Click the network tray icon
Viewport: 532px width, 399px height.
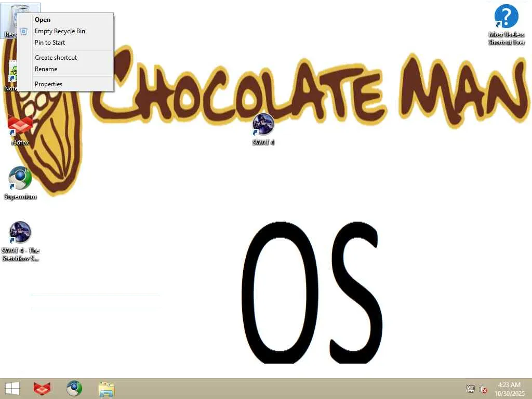pos(470,389)
